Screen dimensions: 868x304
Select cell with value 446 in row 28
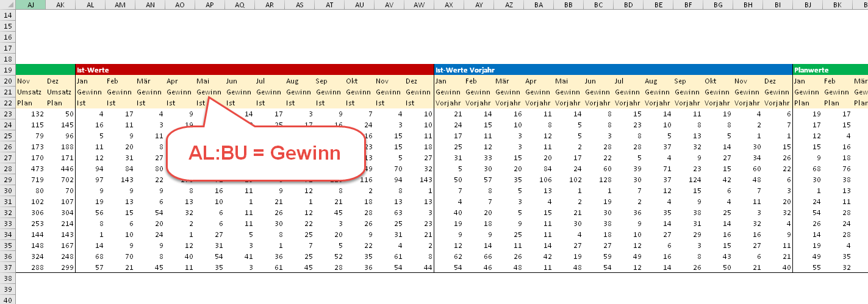point(60,169)
